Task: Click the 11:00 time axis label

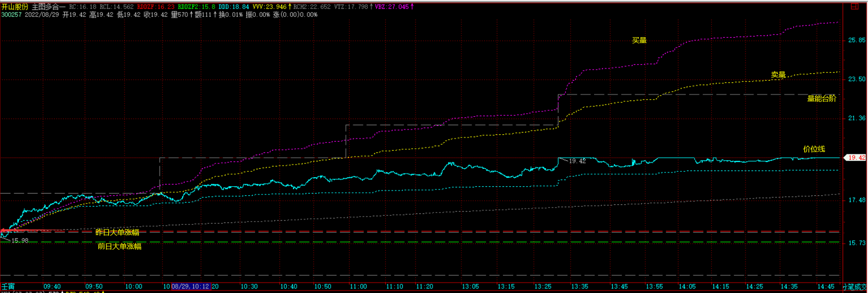Action: [x=358, y=286]
